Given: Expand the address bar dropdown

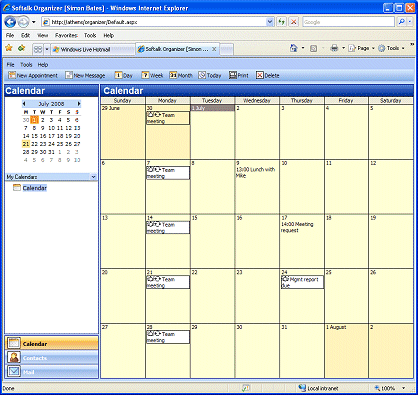Looking at the screenshot, I should pyautogui.click(x=270, y=22).
